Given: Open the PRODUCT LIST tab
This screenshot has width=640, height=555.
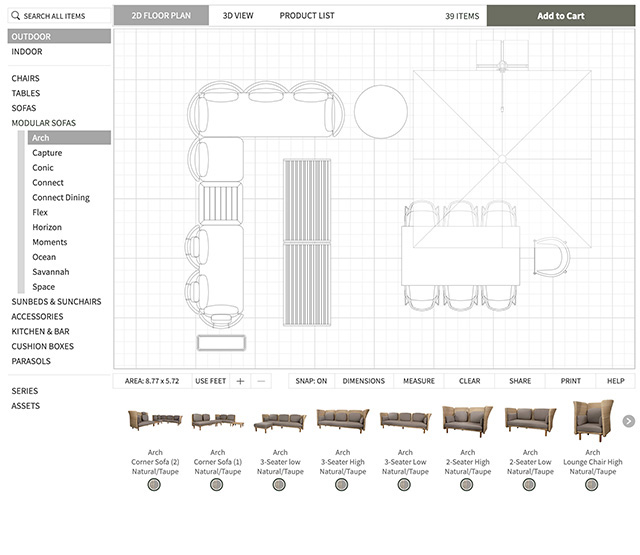Looking at the screenshot, I should [x=307, y=16].
